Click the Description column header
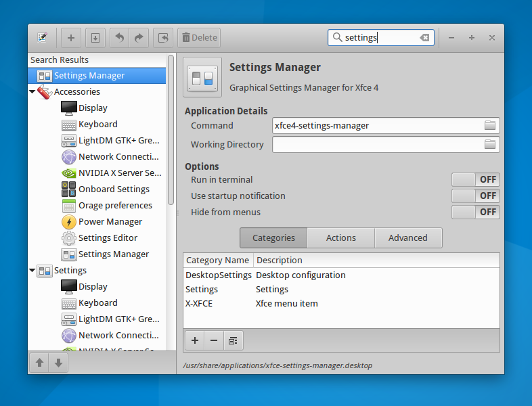Image resolution: width=532 pixels, height=406 pixels. click(x=376, y=260)
